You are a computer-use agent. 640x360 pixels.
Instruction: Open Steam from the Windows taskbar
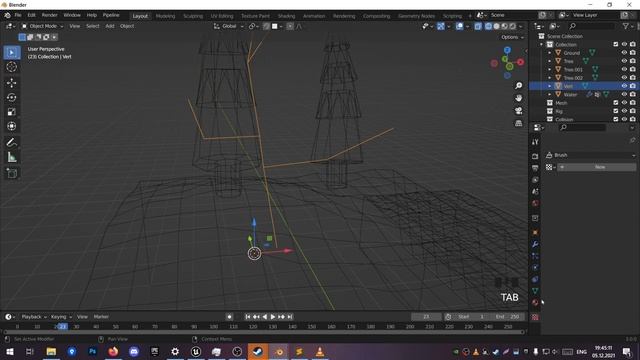[x=258, y=351]
